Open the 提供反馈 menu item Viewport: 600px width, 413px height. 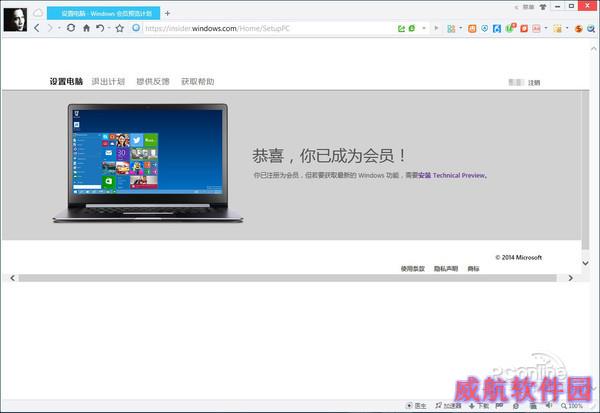152,81
